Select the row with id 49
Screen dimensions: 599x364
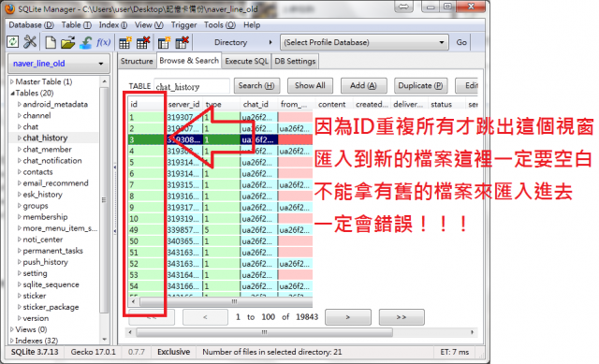click(x=221, y=230)
